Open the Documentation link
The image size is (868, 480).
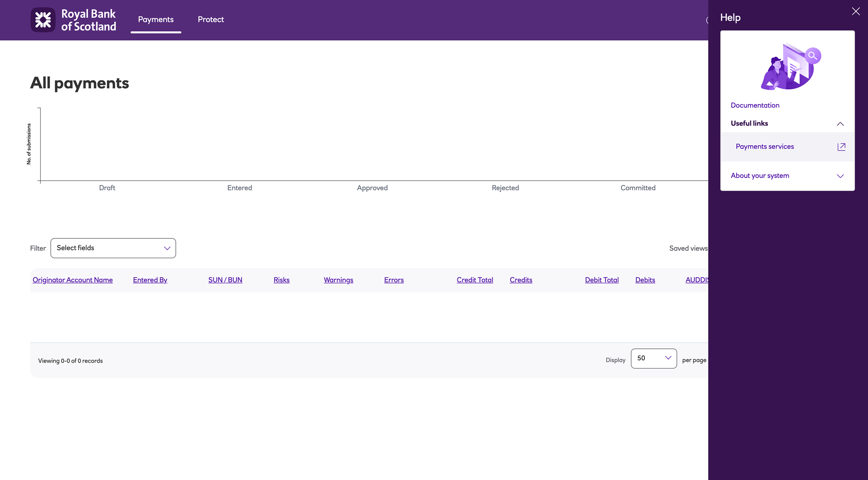coord(755,105)
